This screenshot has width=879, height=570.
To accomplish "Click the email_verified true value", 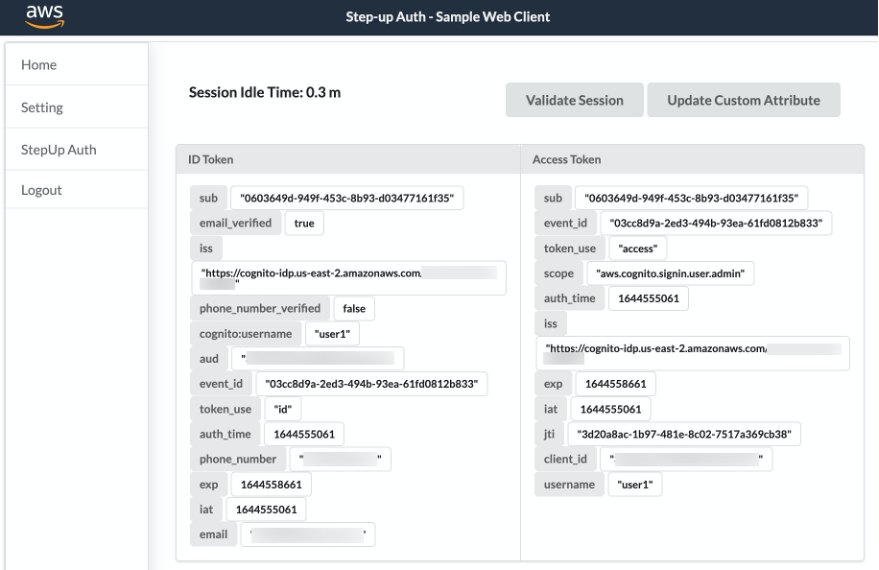I will 304,223.
